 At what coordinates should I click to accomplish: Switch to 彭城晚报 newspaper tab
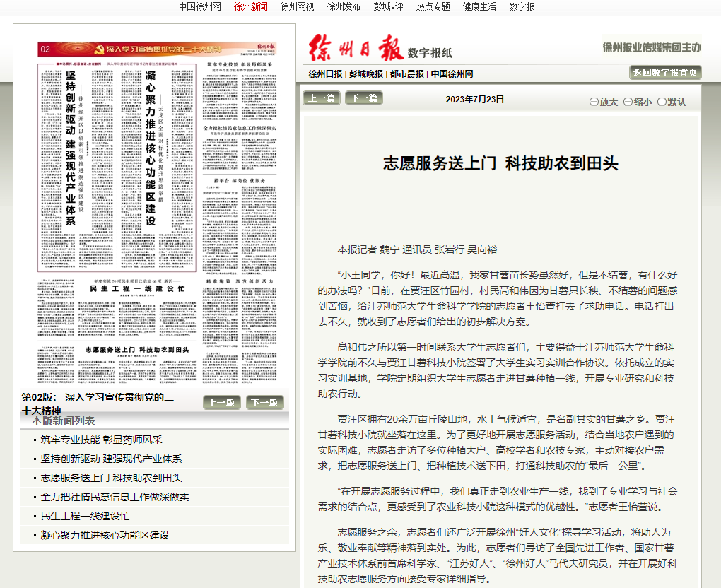click(x=365, y=74)
